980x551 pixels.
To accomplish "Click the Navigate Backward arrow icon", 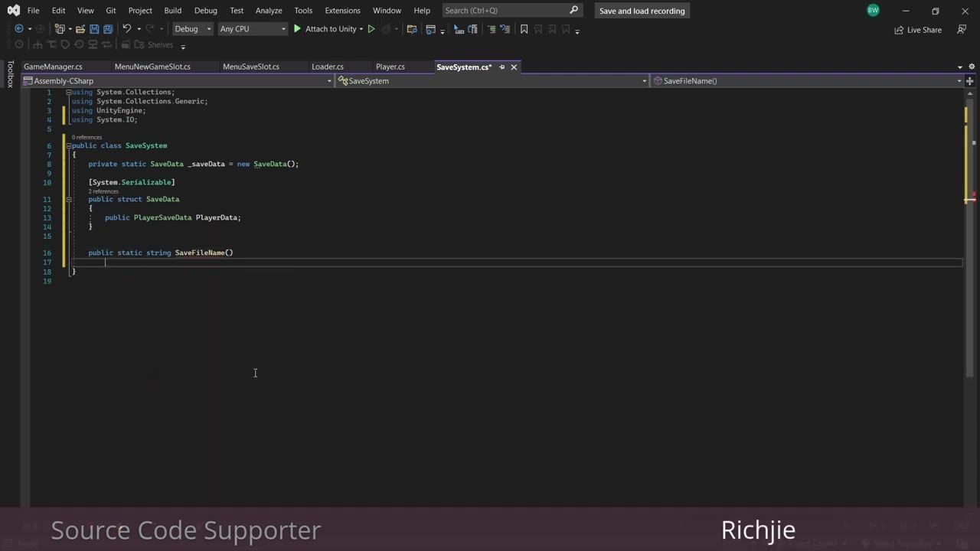I will [19, 29].
